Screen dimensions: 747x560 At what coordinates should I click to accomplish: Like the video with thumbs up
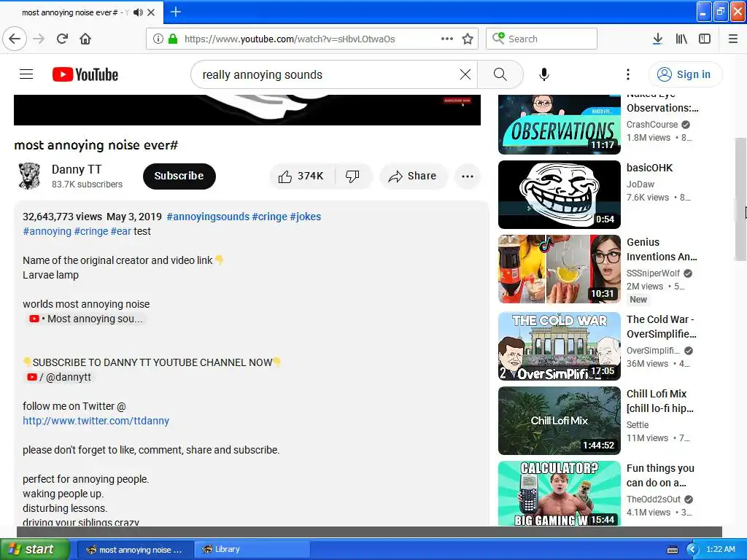coord(301,176)
